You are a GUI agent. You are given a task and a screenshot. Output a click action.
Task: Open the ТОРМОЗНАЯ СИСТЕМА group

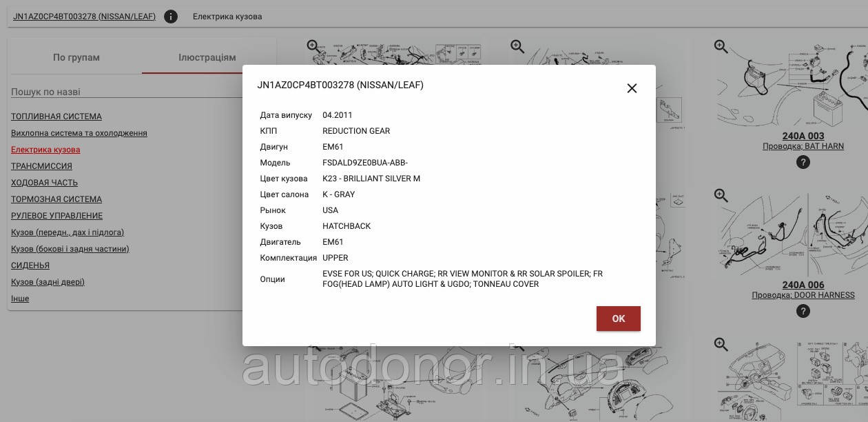tap(56, 199)
